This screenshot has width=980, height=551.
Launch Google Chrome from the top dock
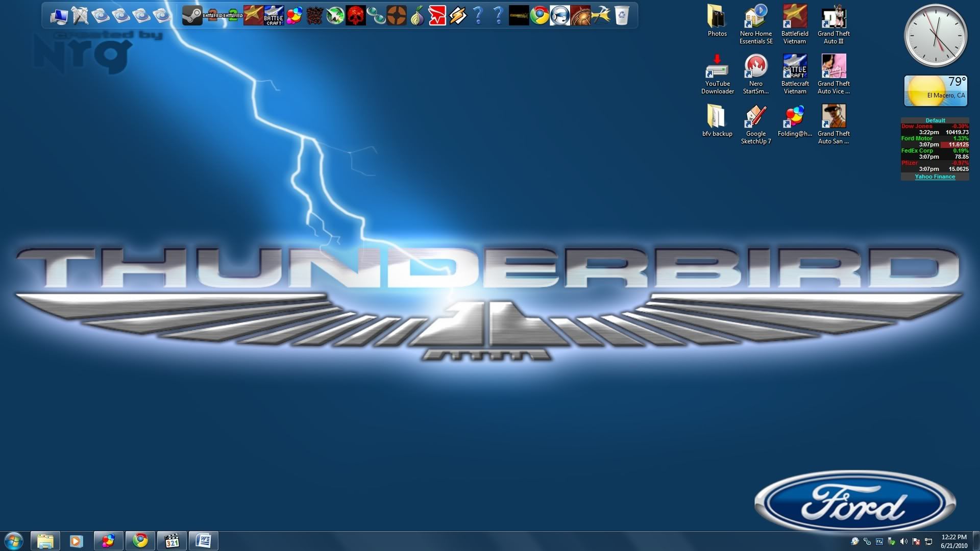[x=539, y=16]
